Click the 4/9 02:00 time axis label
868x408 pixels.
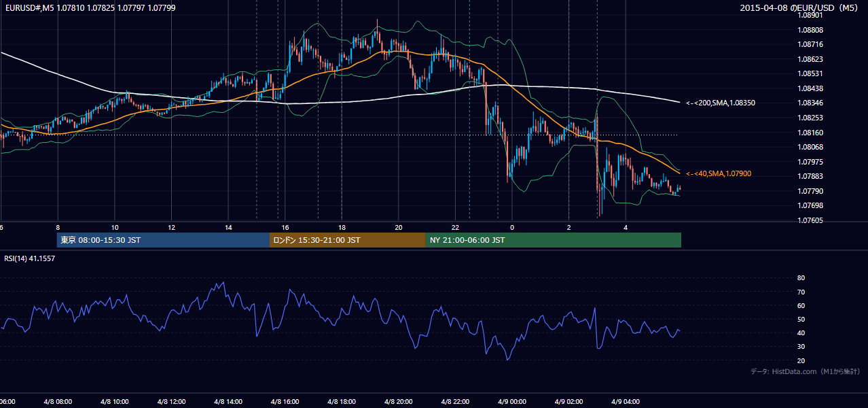(x=569, y=401)
